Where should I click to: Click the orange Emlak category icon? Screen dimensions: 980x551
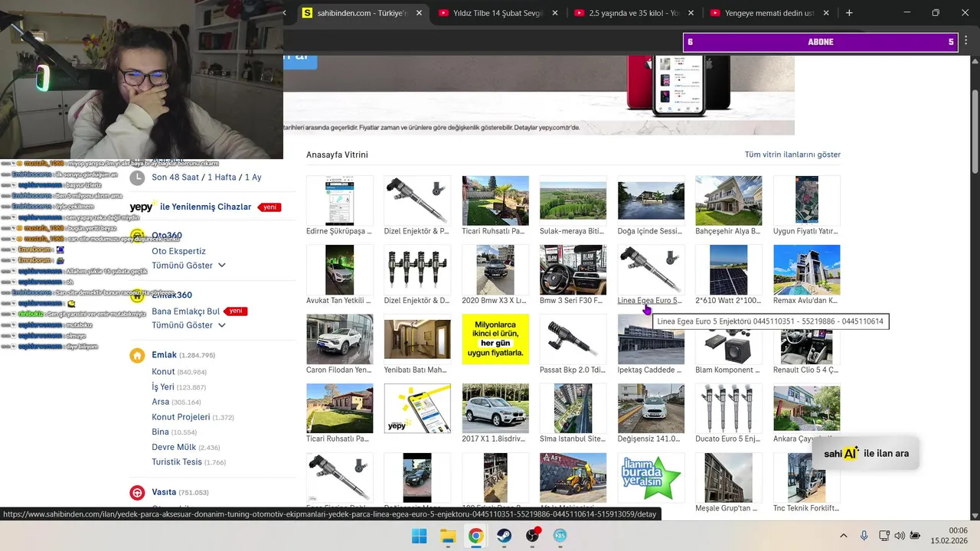[x=137, y=356]
